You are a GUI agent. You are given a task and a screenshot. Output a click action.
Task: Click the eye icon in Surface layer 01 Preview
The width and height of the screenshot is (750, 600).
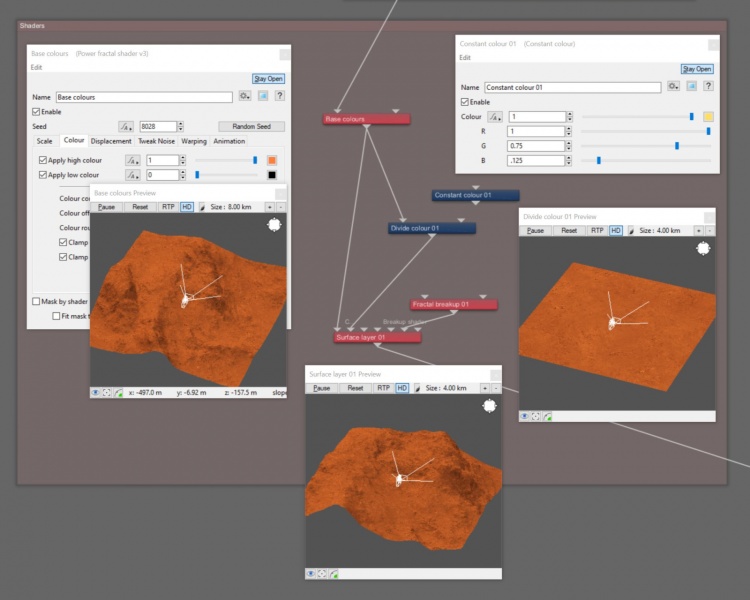311,573
